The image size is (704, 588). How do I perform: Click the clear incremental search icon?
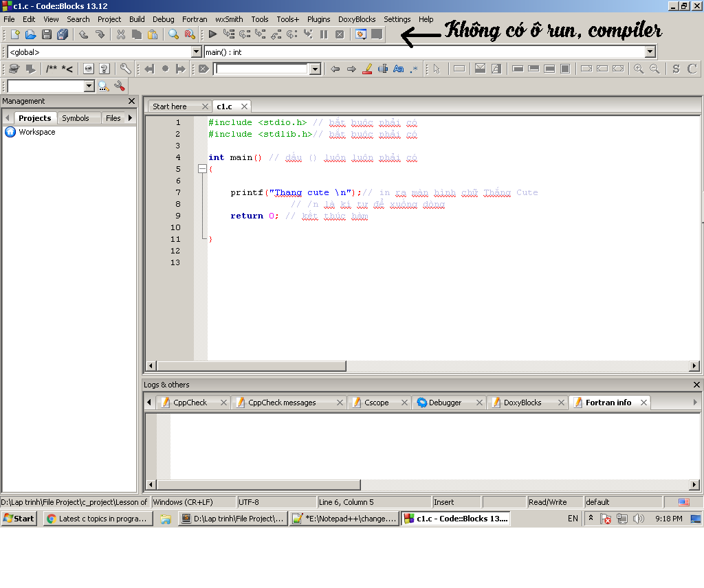click(x=203, y=69)
